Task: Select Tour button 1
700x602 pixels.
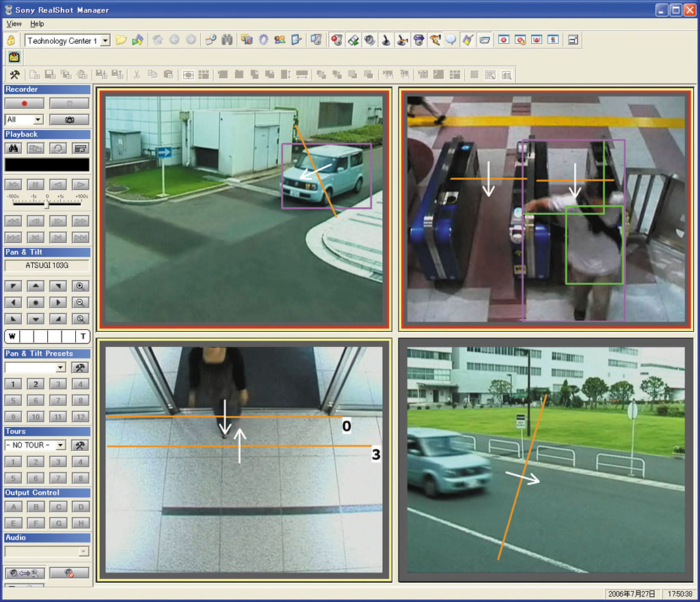Action: [x=14, y=462]
